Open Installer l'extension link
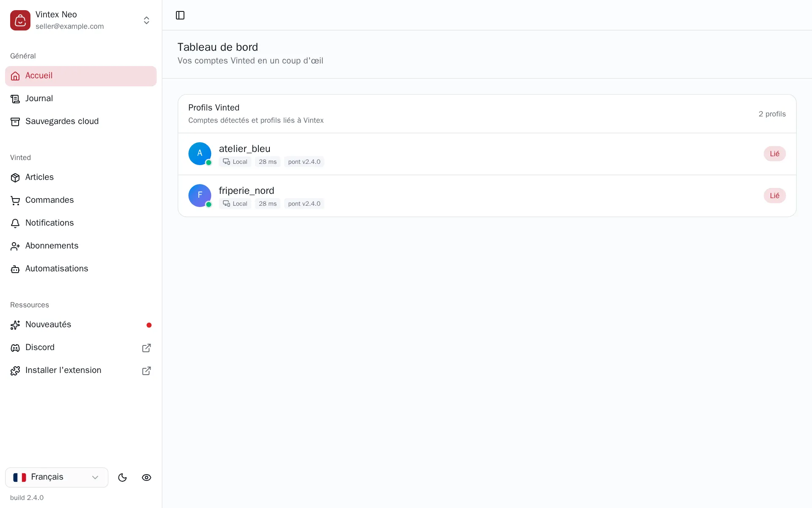 click(x=81, y=370)
